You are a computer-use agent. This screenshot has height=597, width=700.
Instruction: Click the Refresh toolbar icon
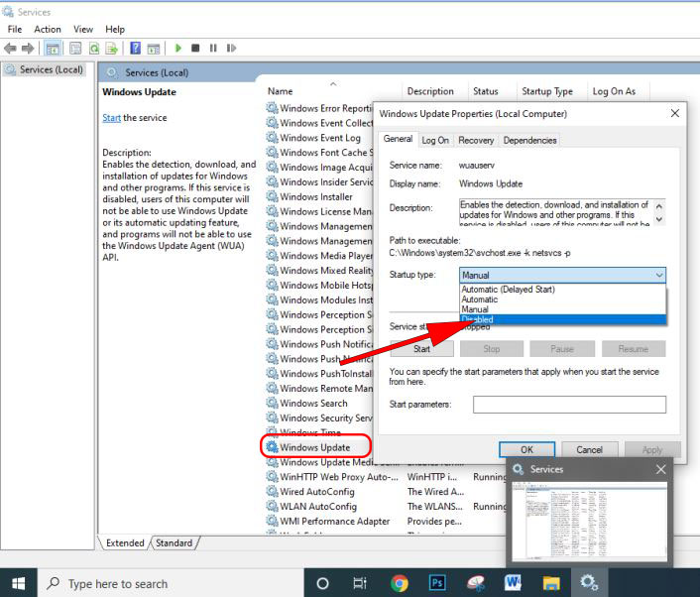click(x=94, y=49)
